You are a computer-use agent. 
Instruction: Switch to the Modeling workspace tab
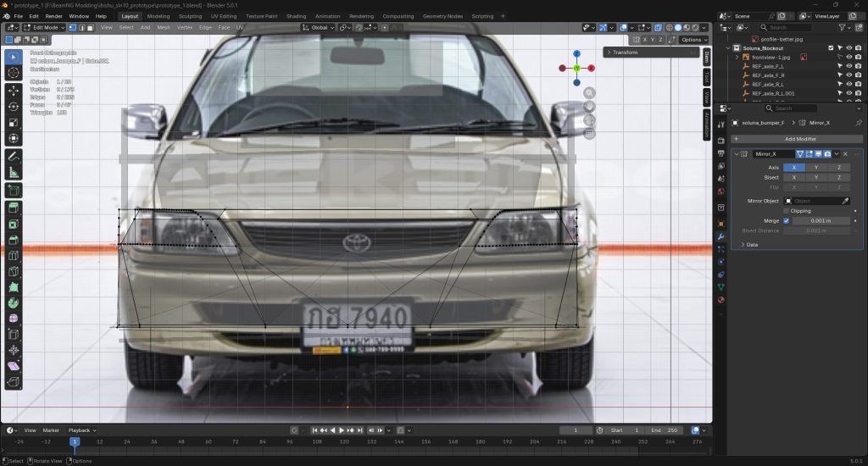(159, 16)
